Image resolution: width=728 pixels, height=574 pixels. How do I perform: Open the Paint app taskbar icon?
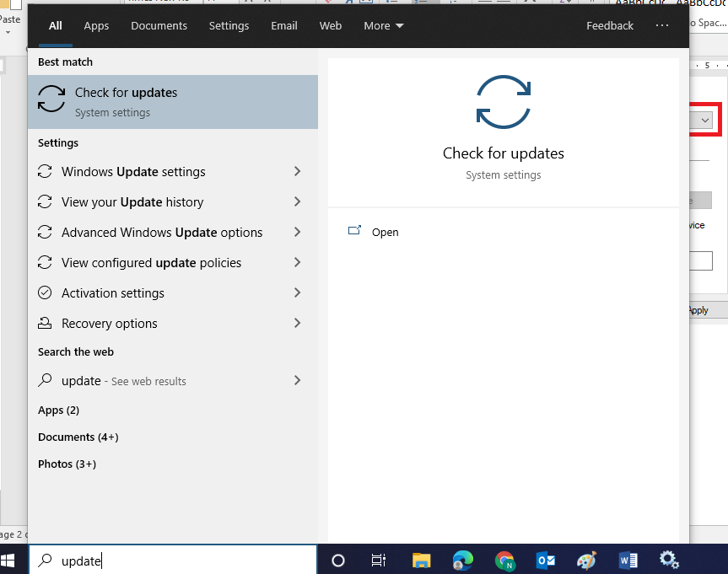tap(587, 561)
